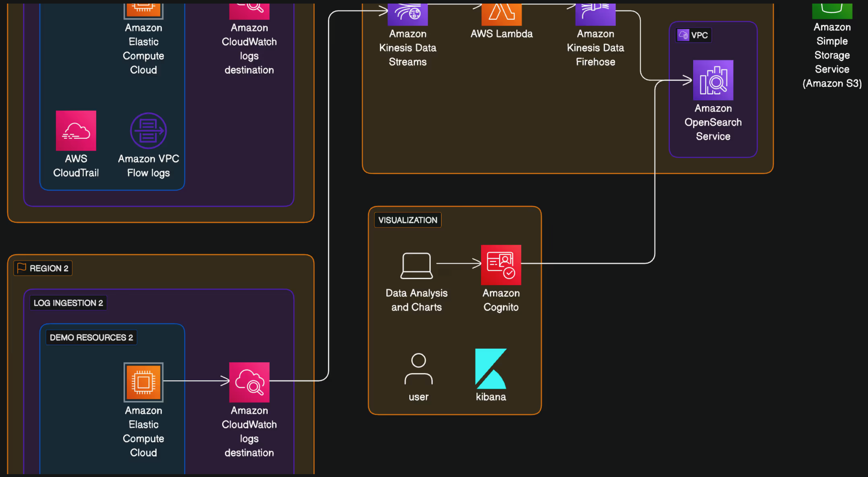Select the Region 2 EC2 chip icon
868x477 pixels.
[143, 382]
